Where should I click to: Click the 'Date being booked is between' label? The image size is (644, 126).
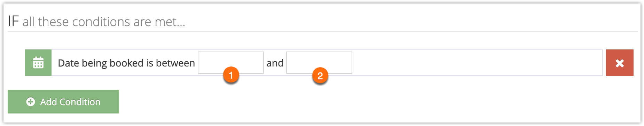tap(126, 63)
